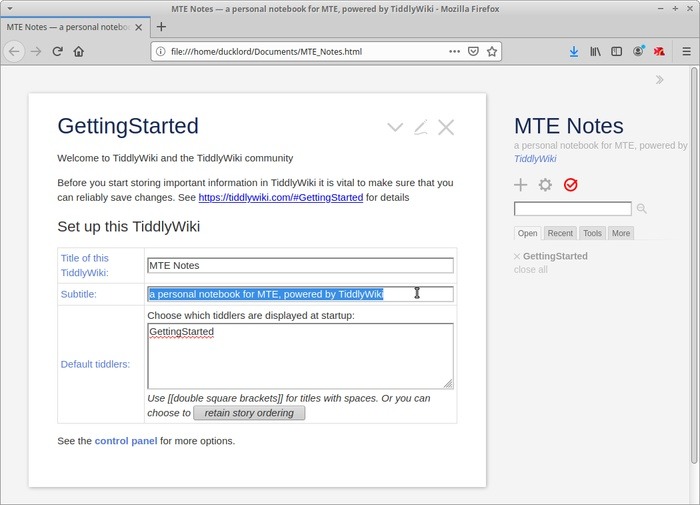Save page to Pocket
Image resolution: width=700 pixels, height=505 pixels.
point(473,52)
